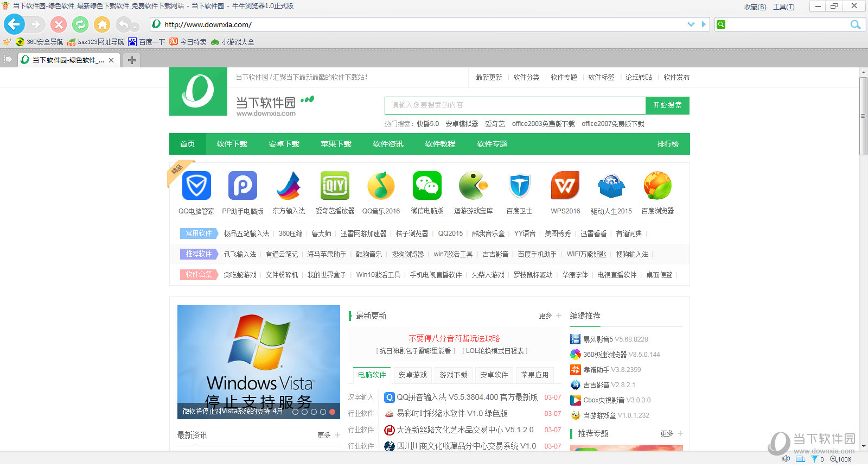Open QQ电脑管家 app icon

(196, 186)
